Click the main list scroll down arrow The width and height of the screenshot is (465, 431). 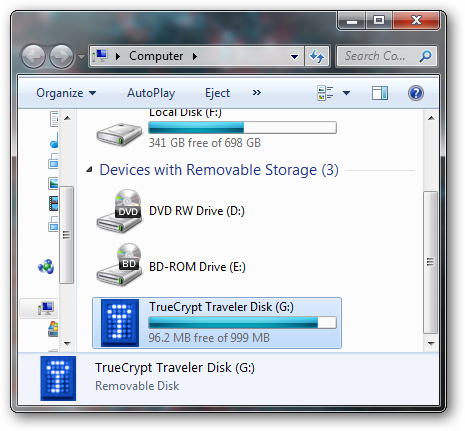[x=431, y=343]
